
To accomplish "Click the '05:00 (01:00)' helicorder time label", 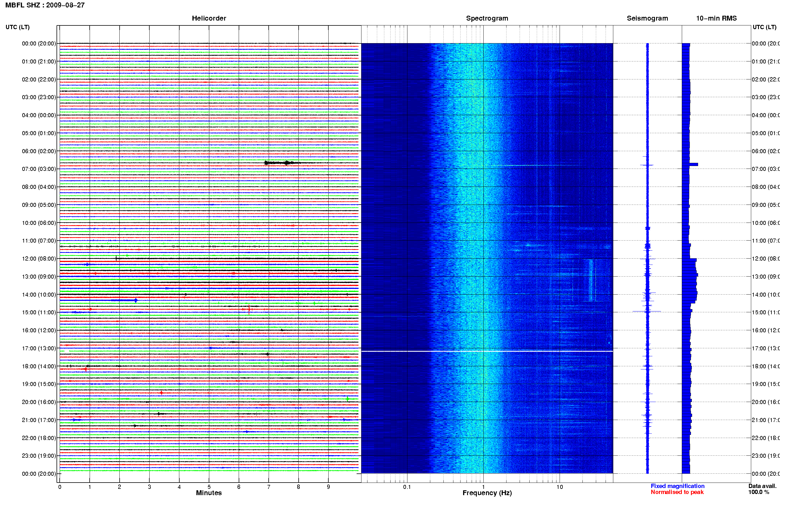I will tap(39, 133).
